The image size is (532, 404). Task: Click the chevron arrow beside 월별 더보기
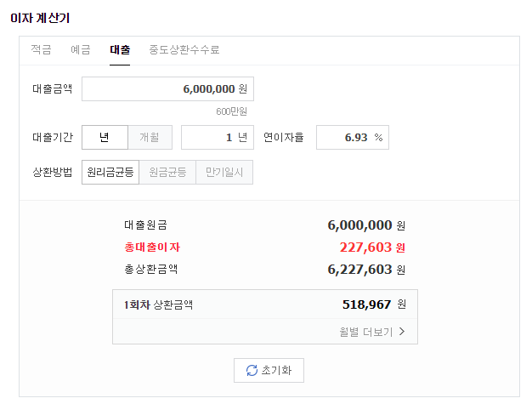coord(402,332)
